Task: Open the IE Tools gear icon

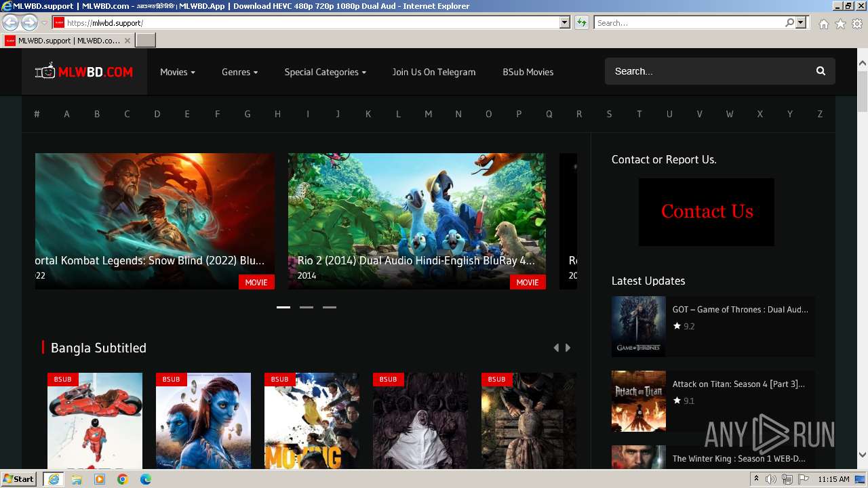Action: point(857,24)
